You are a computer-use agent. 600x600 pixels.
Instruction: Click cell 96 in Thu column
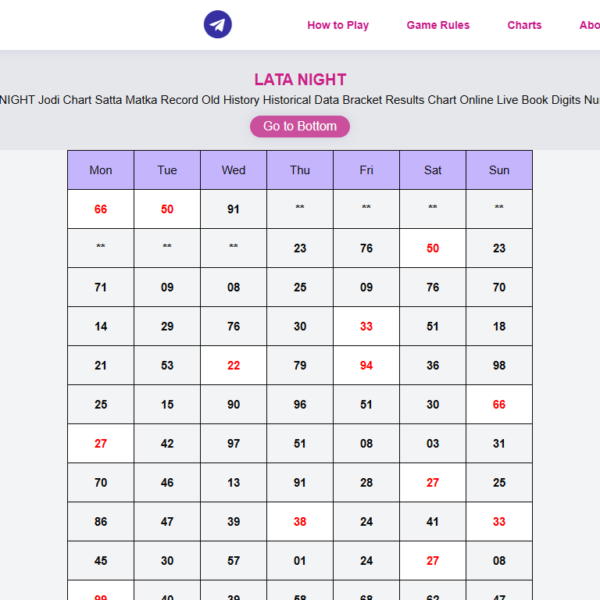click(300, 404)
